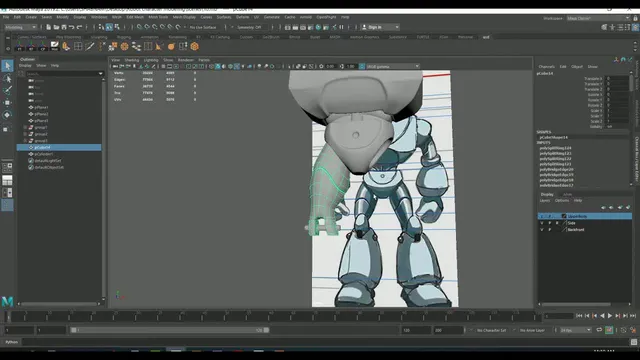
Task: Open the Modeling menu set dropdown
Action: (x=20, y=27)
